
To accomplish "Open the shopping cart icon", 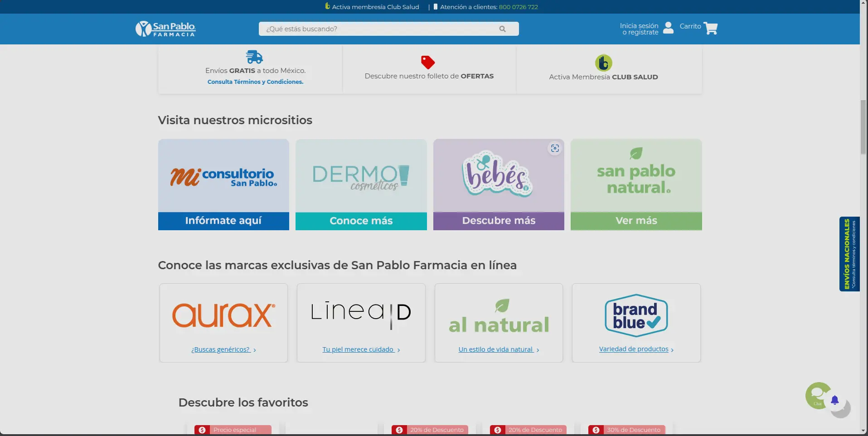I will point(710,28).
